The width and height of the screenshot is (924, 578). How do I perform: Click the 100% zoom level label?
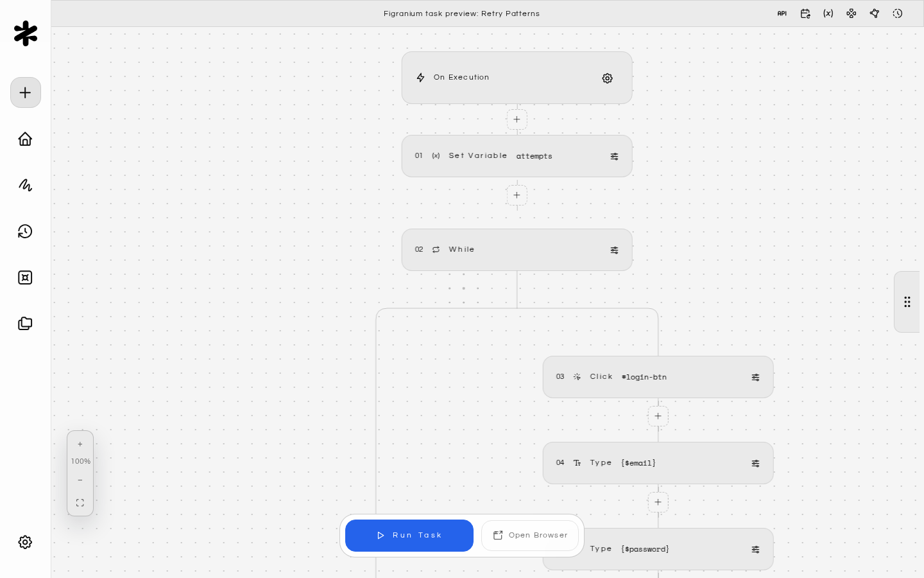[81, 462]
